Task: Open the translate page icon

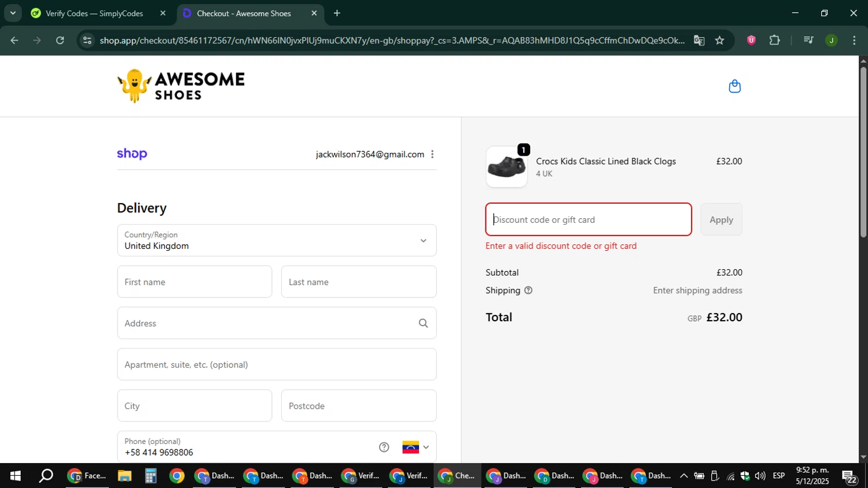Action: [x=699, y=40]
